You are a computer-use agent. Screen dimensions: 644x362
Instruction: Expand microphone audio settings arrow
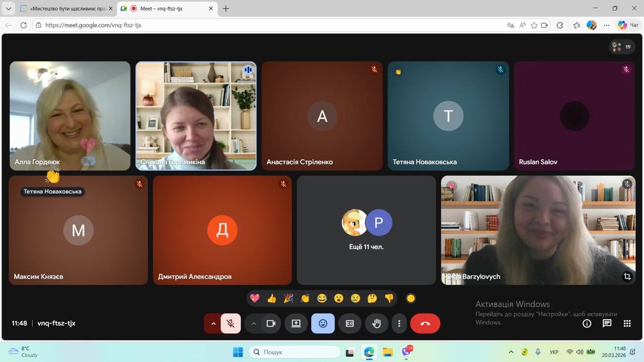[213, 324]
